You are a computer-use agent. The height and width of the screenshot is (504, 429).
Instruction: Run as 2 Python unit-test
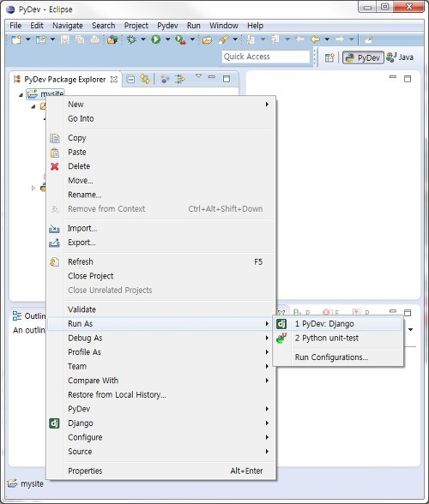point(338,338)
